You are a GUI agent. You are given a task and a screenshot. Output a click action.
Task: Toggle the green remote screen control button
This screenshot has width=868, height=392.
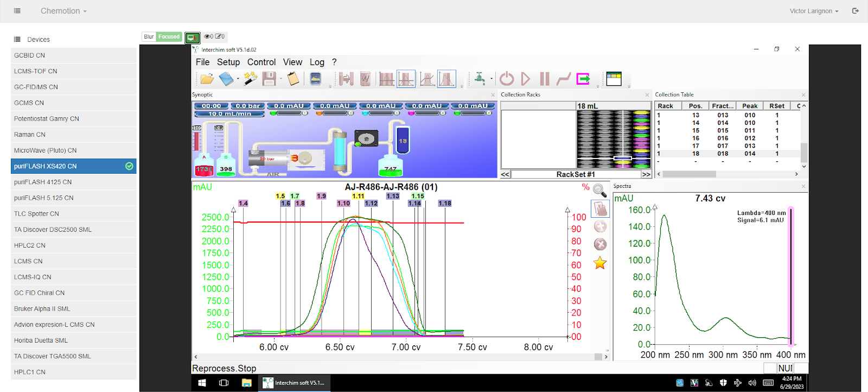[192, 37]
